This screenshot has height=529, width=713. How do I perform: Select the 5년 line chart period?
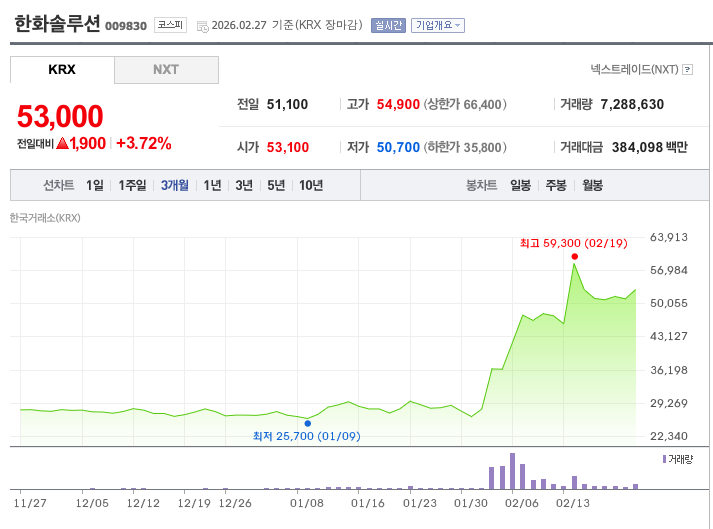tap(276, 185)
